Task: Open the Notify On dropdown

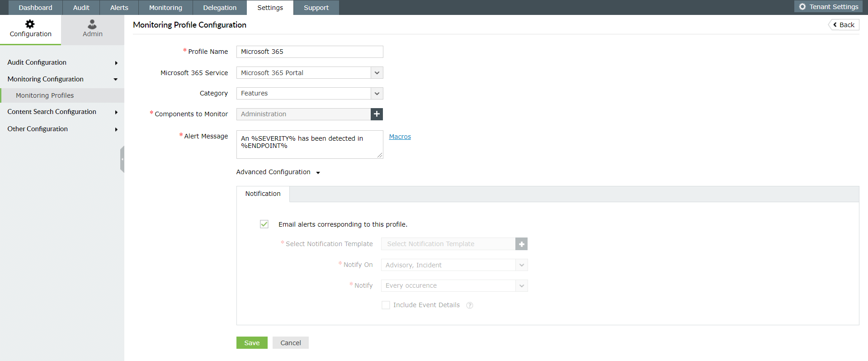Action: [x=454, y=265]
